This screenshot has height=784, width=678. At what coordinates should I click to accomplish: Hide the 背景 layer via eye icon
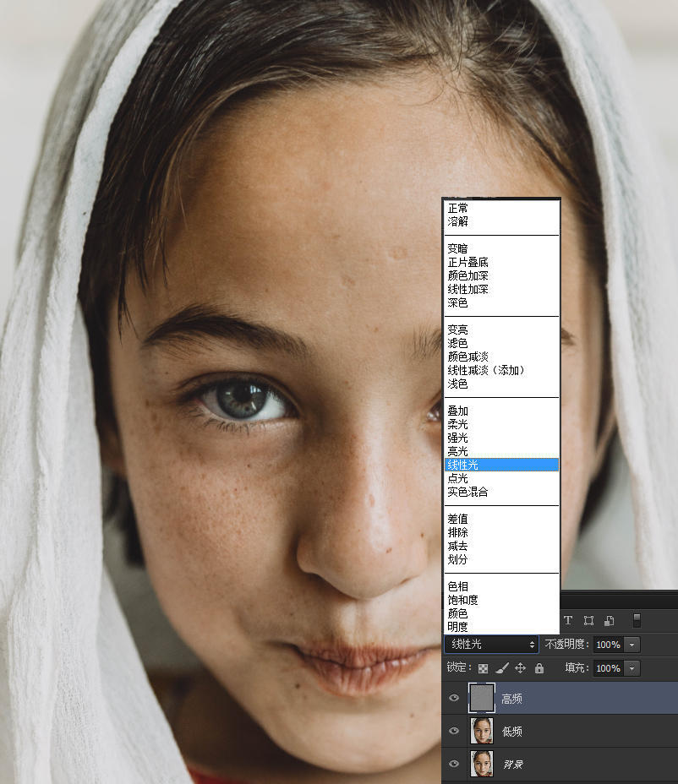pyautogui.click(x=454, y=764)
